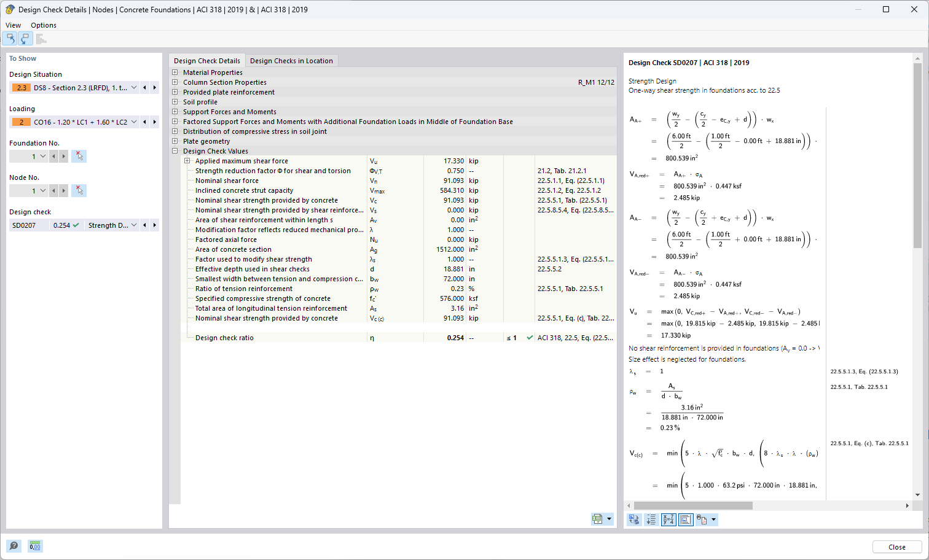
Task: Switch to the Design Check Details tab
Action: [x=207, y=61]
